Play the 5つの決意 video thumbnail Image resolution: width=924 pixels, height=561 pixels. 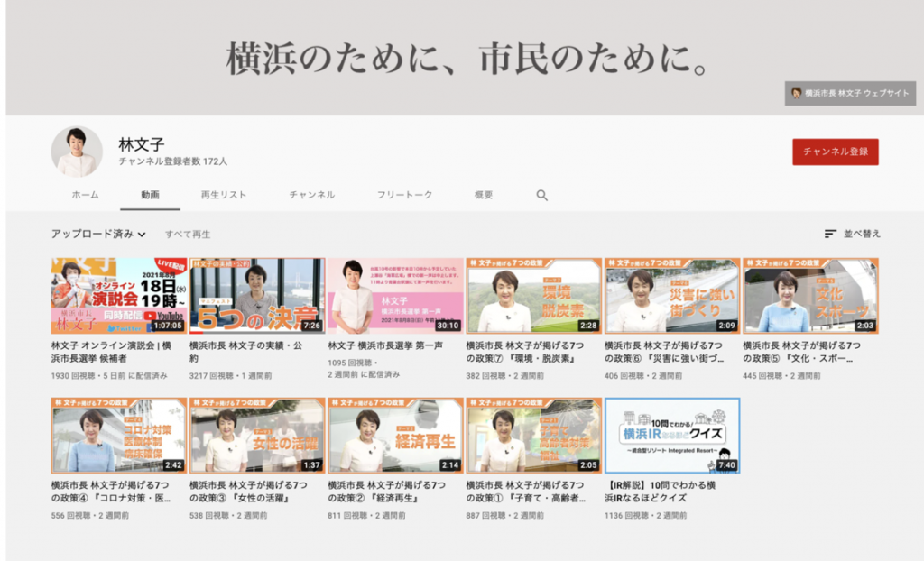tap(257, 296)
